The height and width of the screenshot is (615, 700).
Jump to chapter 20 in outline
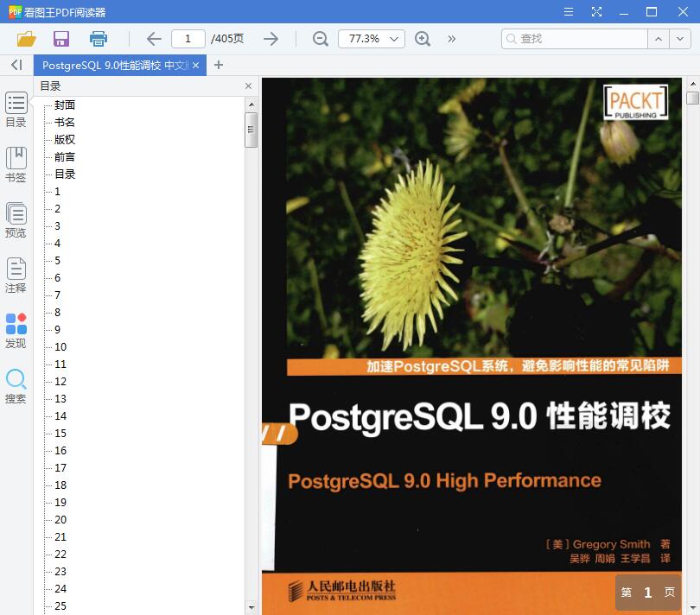[x=60, y=520]
